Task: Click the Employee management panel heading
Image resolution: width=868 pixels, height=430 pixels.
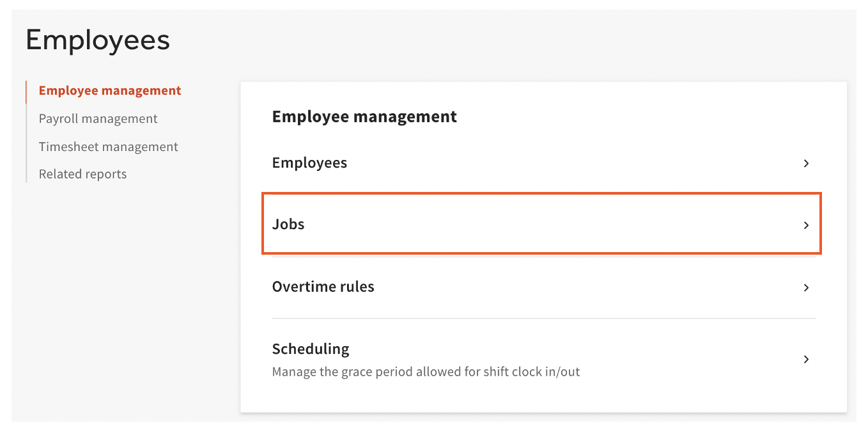Action: 364,116
